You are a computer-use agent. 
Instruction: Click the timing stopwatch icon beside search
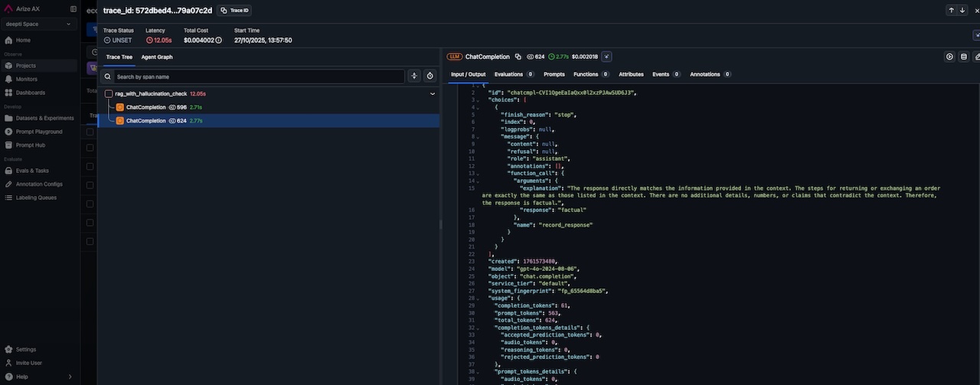[x=430, y=76]
